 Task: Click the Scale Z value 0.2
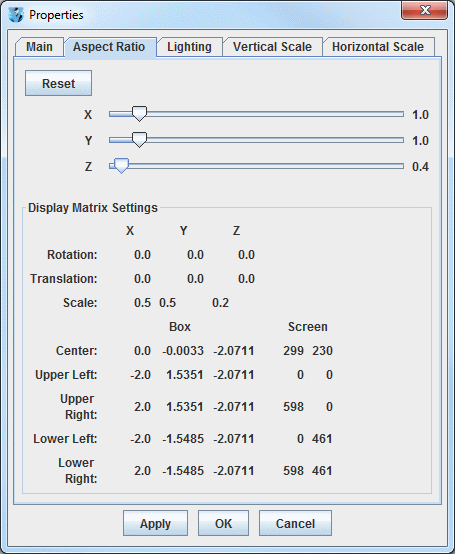pyautogui.click(x=220, y=303)
